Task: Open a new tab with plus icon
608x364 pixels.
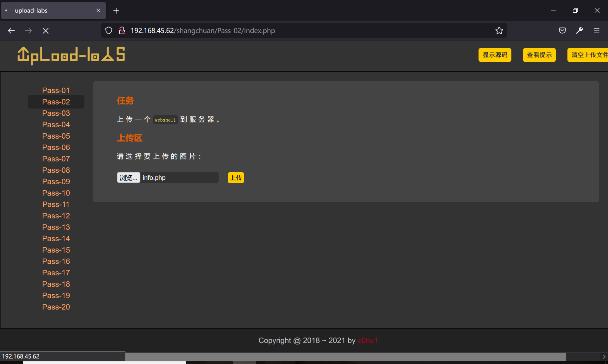Action: 116,11
